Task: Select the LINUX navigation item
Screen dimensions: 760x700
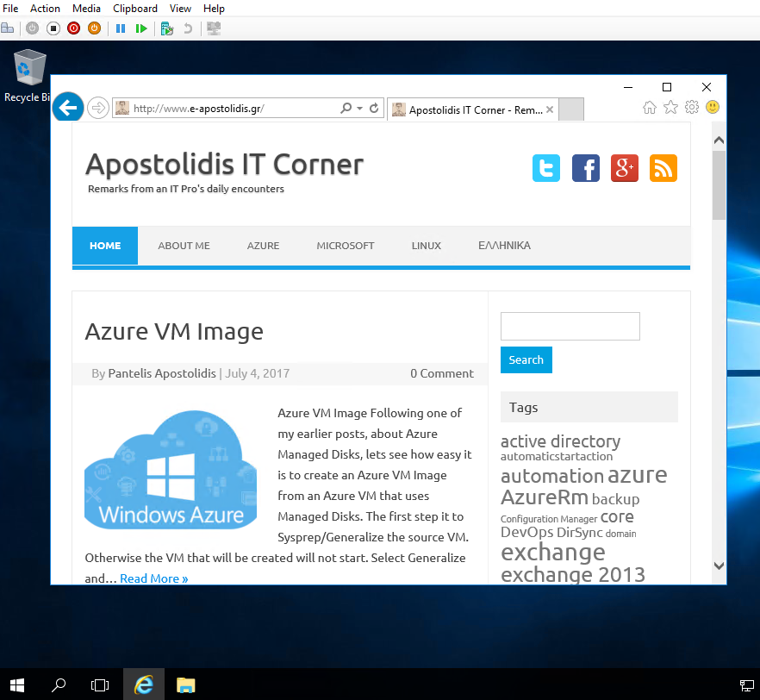Action: [x=426, y=246]
